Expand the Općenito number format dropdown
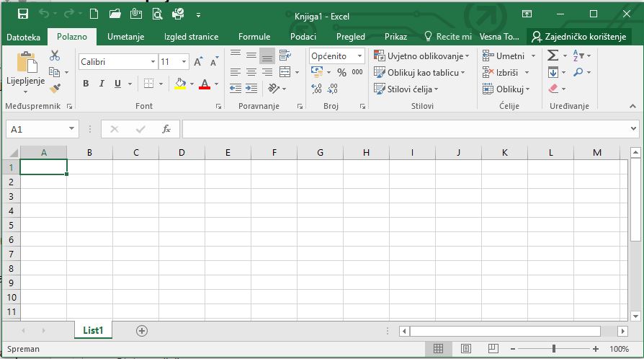 coord(362,56)
